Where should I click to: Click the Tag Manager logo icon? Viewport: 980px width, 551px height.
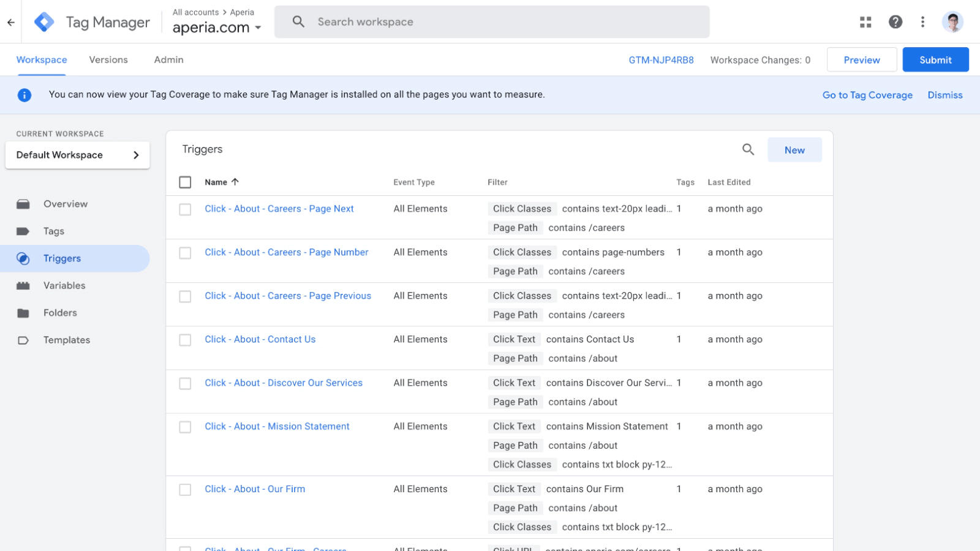tap(44, 22)
